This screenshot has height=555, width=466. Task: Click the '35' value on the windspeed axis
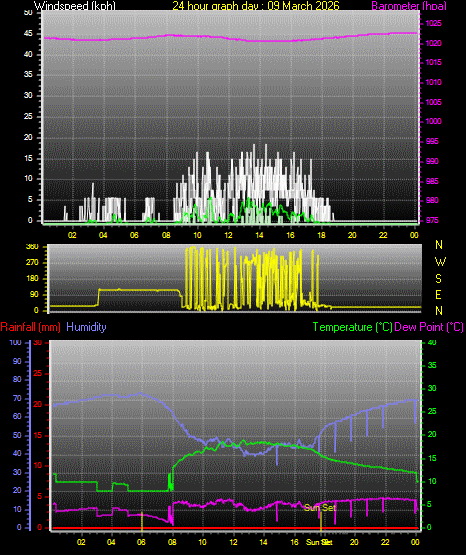pos(28,75)
